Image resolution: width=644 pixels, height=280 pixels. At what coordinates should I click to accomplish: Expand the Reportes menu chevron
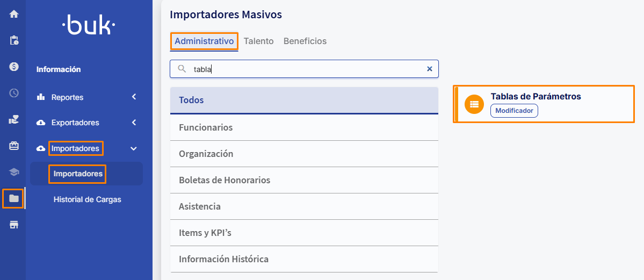tap(134, 97)
